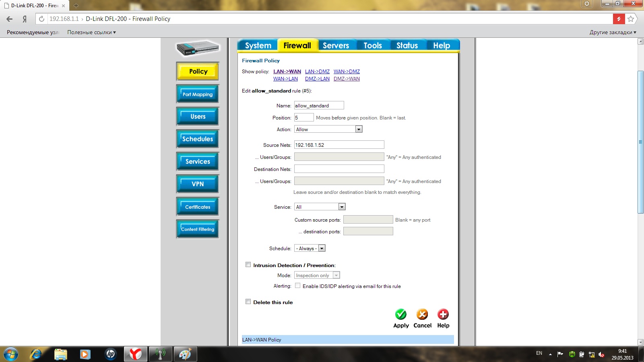The width and height of the screenshot is (644, 362).
Task: Click the Destination Nets input field
Action: [x=339, y=169]
